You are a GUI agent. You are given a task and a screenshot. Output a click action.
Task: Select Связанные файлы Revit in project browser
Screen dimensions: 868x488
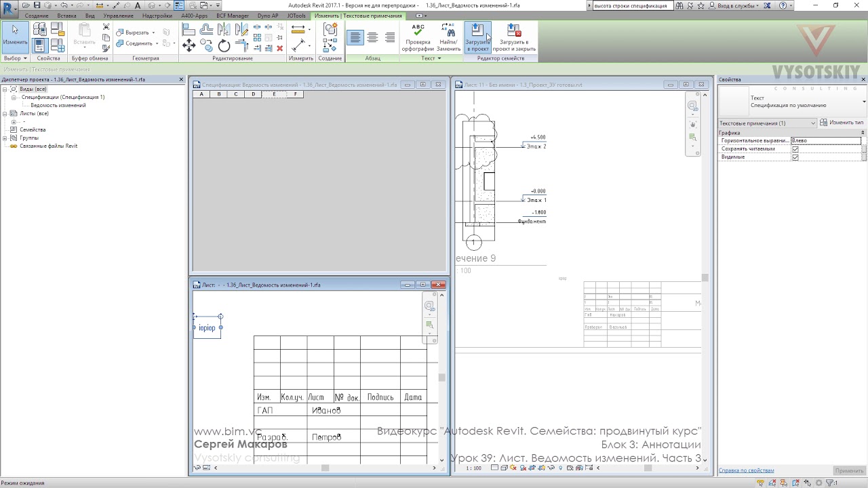[x=48, y=146]
